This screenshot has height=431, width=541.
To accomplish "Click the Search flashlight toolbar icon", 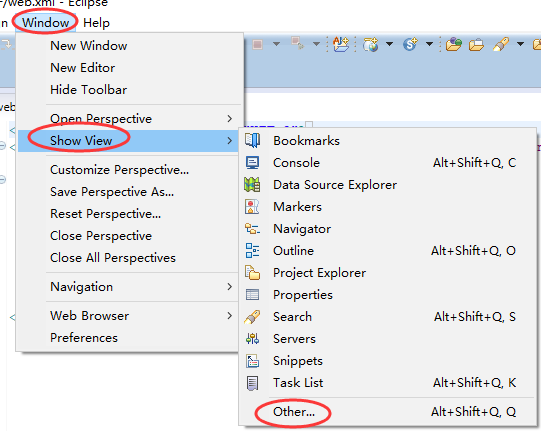I will pos(501,45).
